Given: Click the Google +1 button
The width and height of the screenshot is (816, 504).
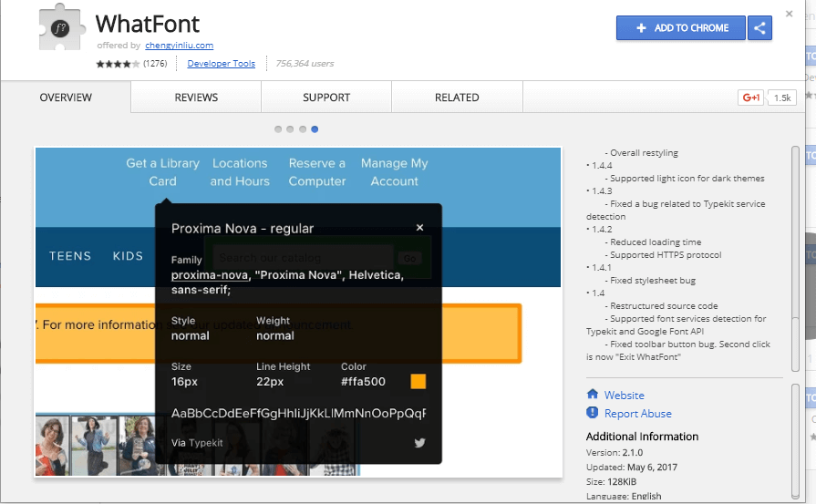Looking at the screenshot, I should coord(750,98).
